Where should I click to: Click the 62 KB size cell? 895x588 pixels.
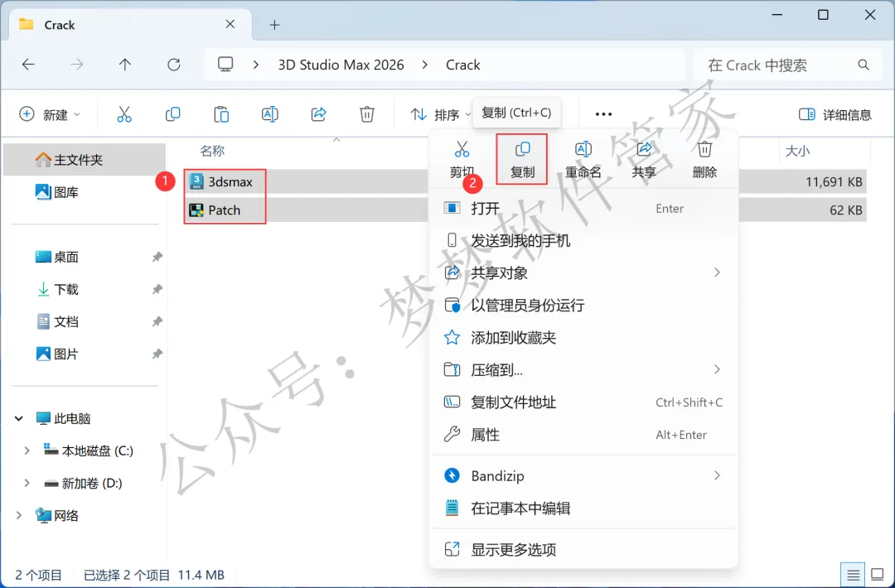tap(845, 210)
